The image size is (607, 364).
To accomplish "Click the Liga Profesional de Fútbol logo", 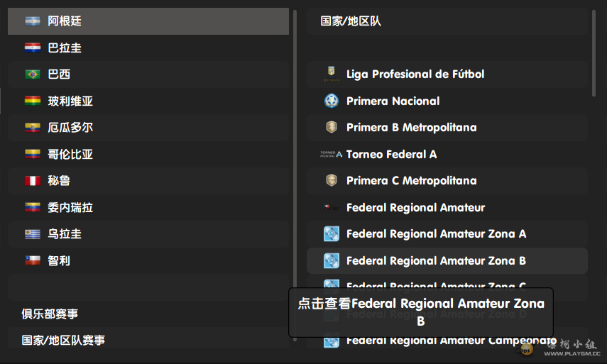I will coord(331,74).
